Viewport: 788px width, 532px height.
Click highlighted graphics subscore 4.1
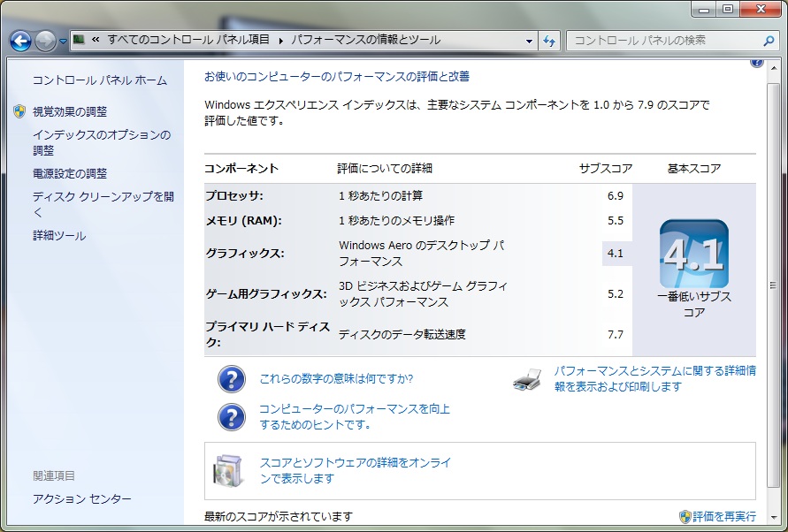[x=616, y=254]
